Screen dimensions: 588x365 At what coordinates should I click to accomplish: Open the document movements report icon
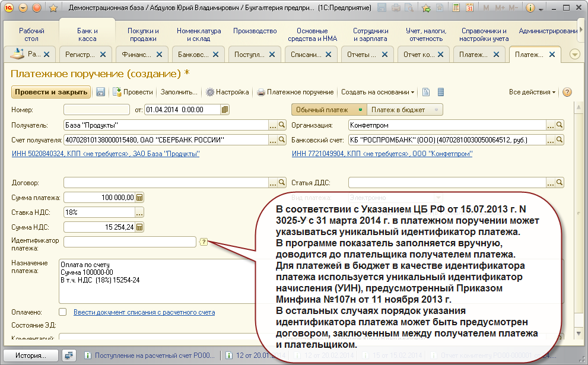coord(426,92)
